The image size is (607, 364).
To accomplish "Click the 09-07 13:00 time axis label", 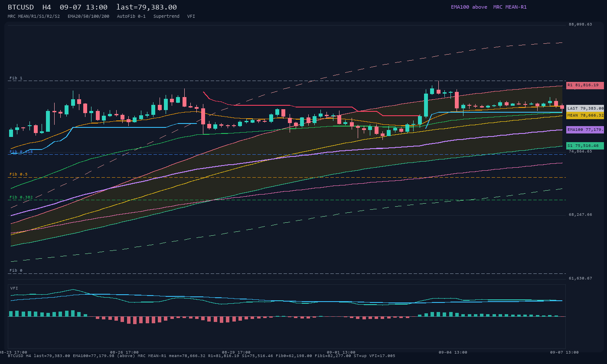I will pos(565,352).
